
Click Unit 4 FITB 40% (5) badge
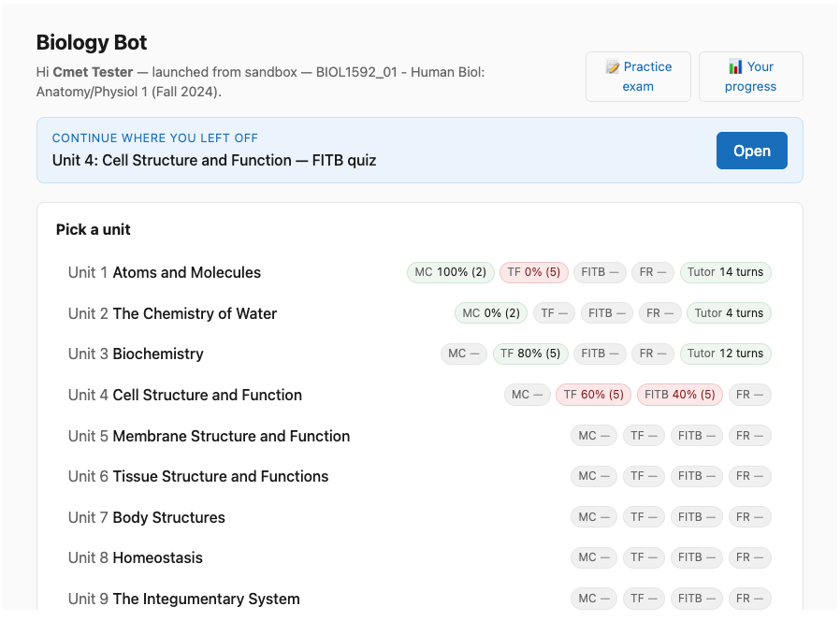[x=680, y=395]
